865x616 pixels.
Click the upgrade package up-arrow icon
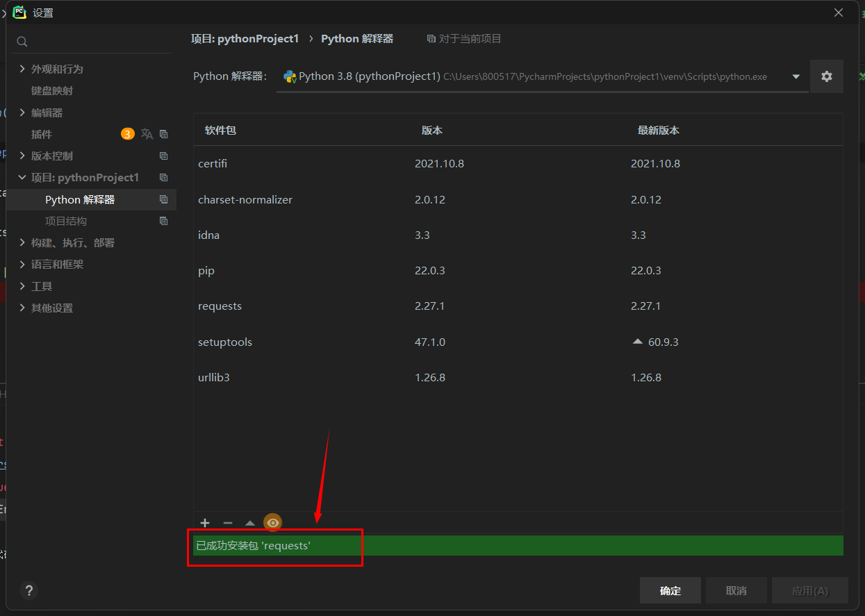click(250, 523)
